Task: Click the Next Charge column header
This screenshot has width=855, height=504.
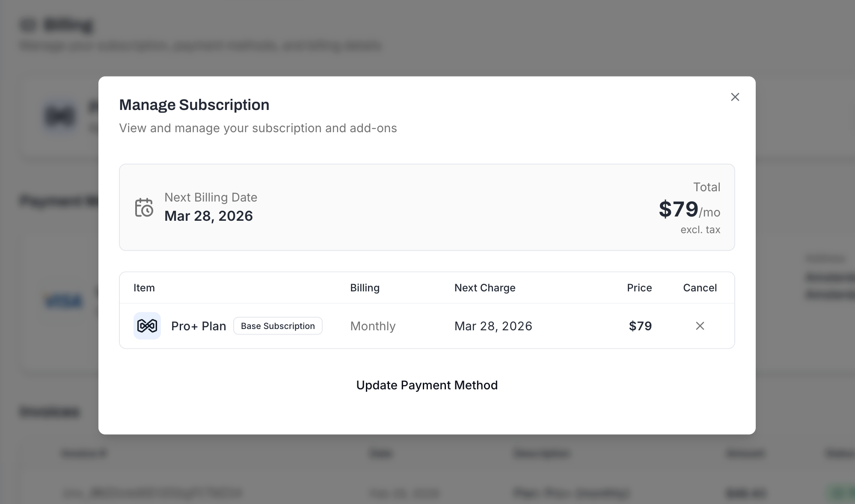Action: pos(484,288)
